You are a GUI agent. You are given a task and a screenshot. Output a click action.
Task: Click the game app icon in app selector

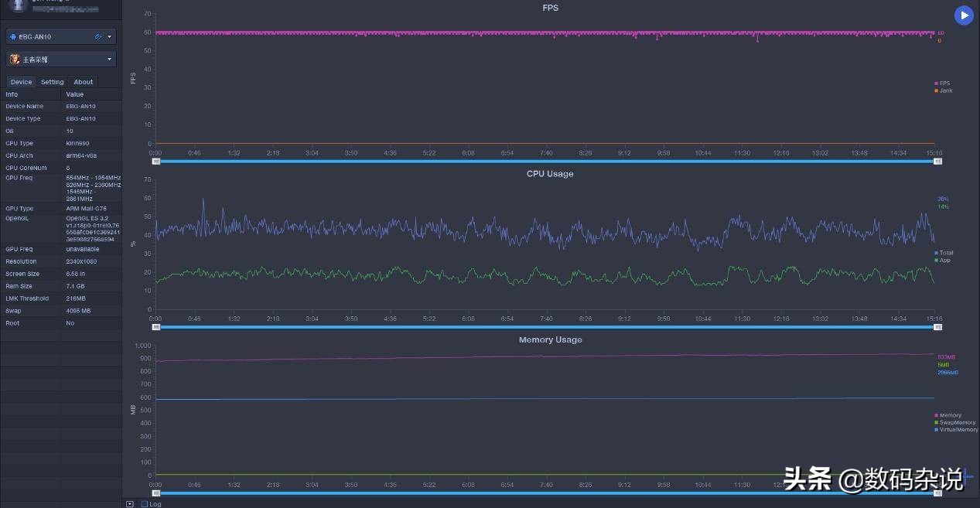(x=15, y=59)
